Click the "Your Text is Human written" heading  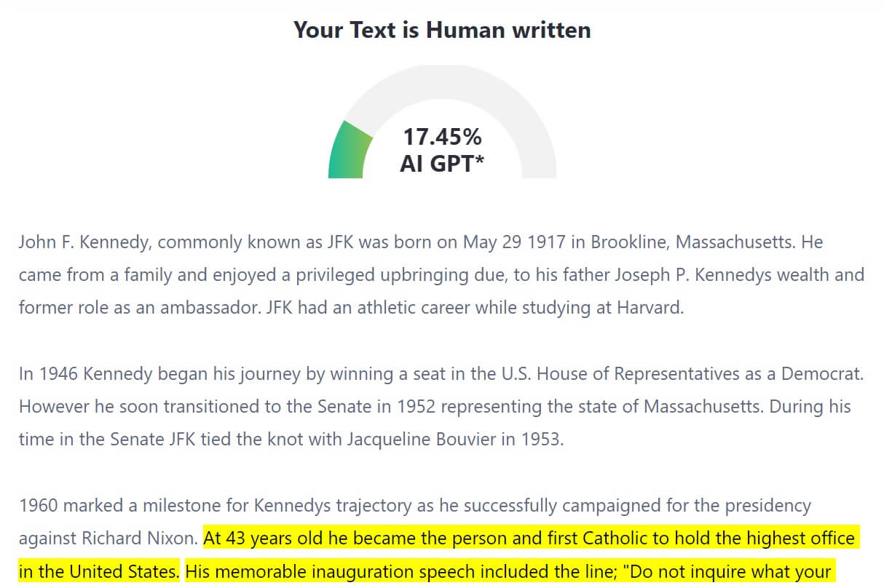[x=442, y=30]
